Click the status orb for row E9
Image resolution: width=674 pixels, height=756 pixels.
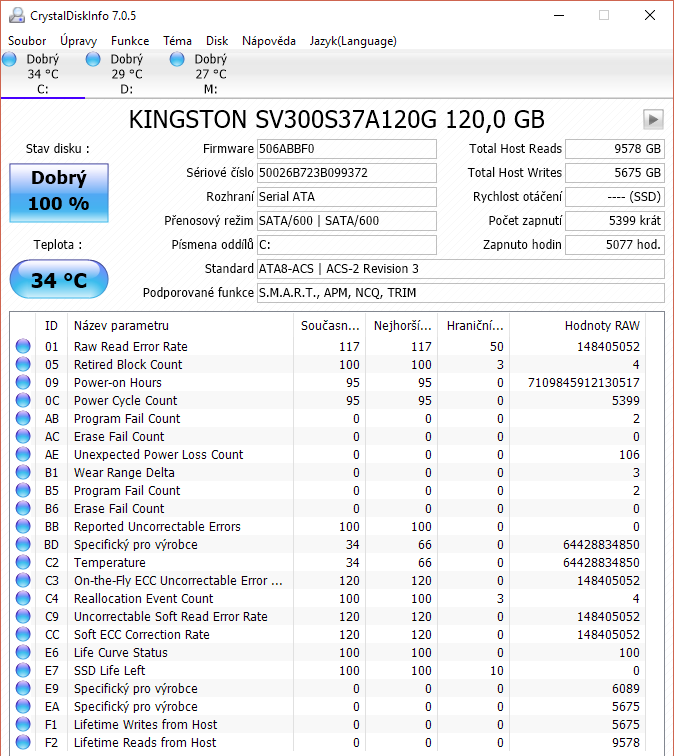coord(23,688)
